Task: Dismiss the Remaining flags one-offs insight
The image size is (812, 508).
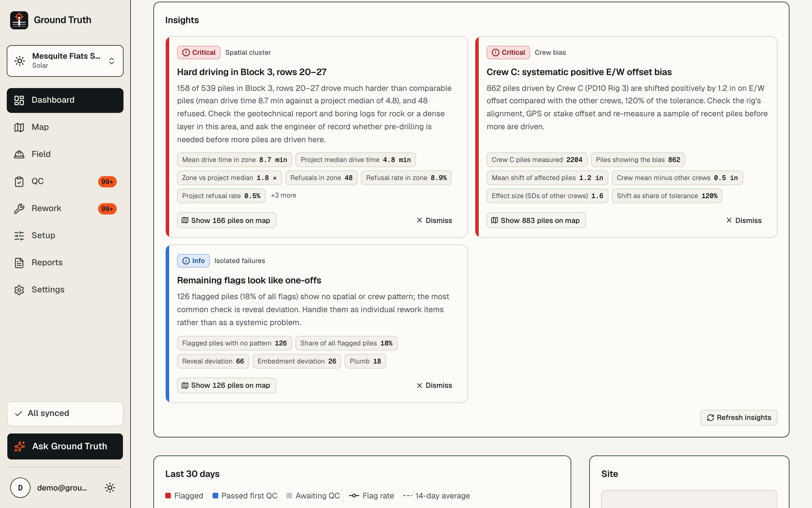Action: [434, 385]
